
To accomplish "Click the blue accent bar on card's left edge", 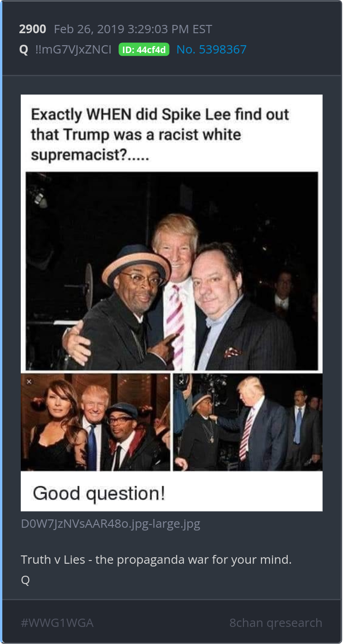I will point(1,322).
